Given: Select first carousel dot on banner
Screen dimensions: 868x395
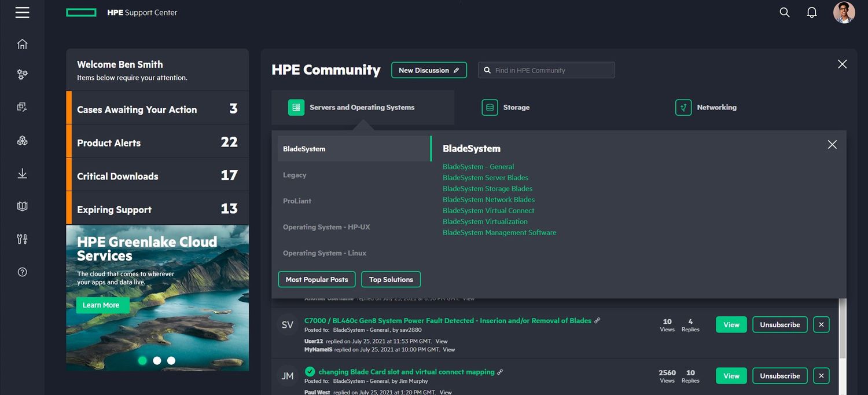Looking at the screenshot, I should point(142,360).
